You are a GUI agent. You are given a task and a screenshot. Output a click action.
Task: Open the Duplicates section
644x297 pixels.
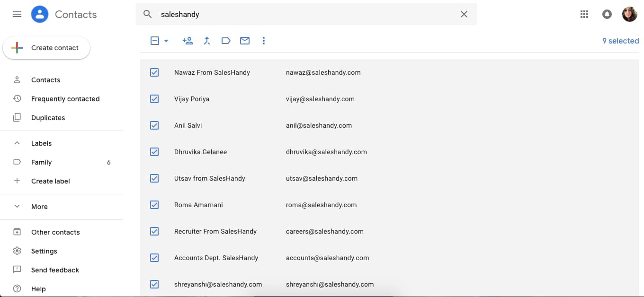48,118
